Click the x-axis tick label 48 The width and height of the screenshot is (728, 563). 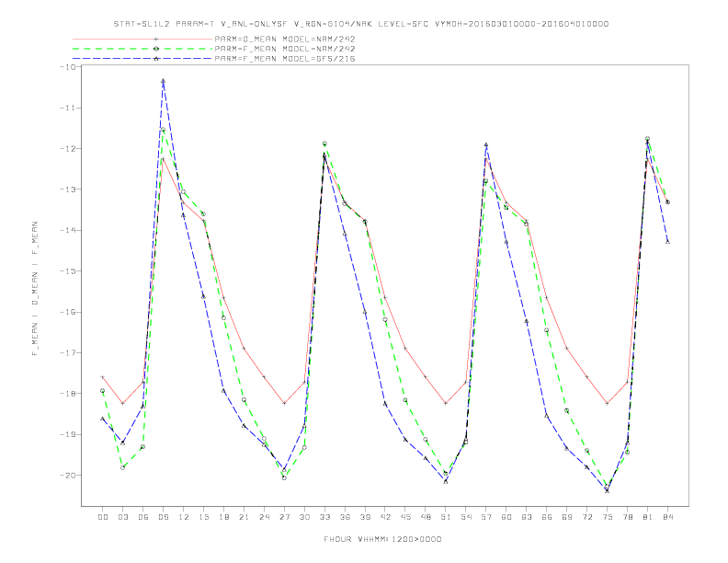point(426,517)
